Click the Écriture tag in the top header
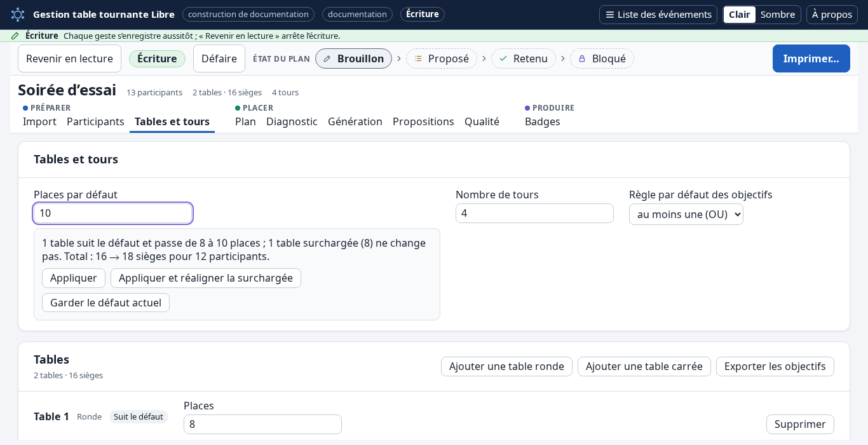This screenshot has width=868, height=445. pyautogui.click(x=423, y=14)
